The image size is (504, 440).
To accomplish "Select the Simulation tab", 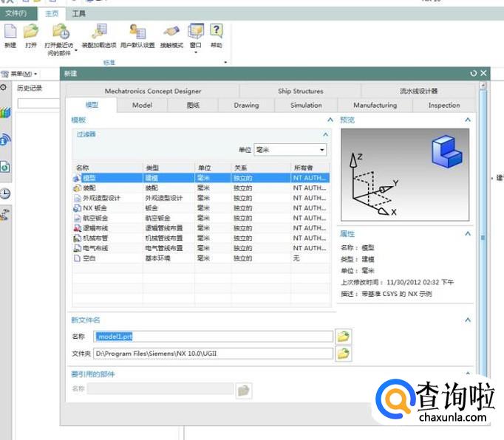I will (x=306, y=105).
